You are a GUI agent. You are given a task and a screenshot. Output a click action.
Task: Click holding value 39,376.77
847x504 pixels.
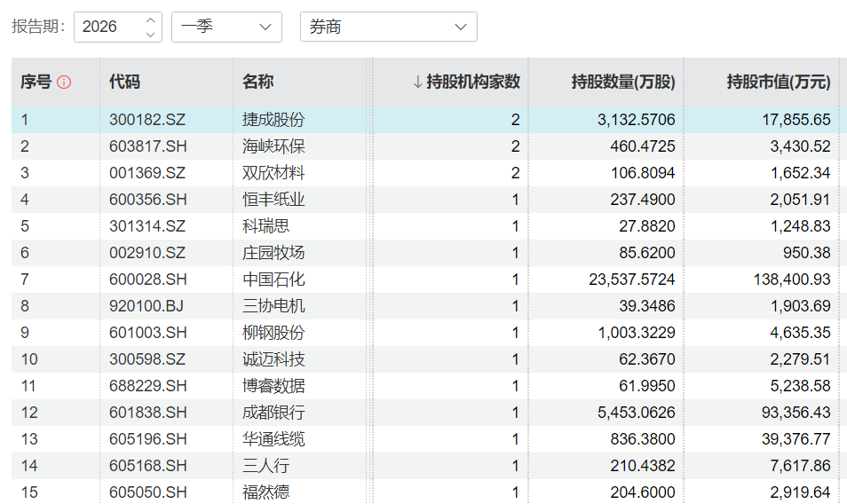pos(796,439)
